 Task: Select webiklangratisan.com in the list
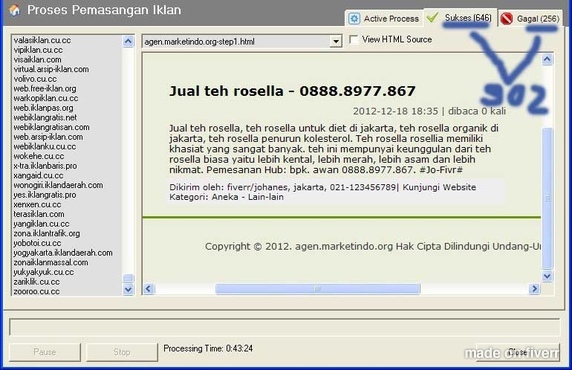pos(51,127)
